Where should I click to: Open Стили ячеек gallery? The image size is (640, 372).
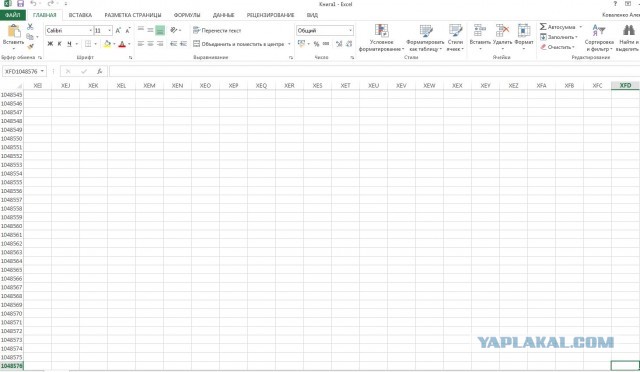coord(455,38)
